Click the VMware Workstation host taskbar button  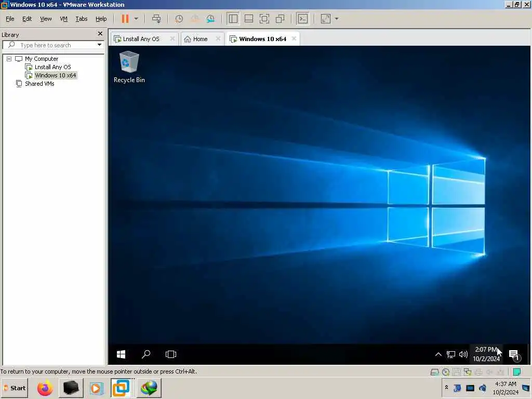click(x=121, y=388)
